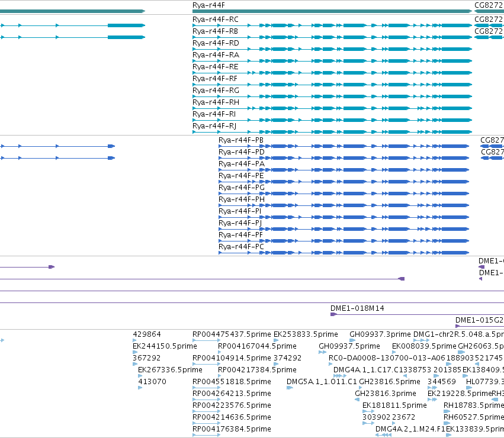
Task: Select EST label 344569
Action: pos(442,382)
